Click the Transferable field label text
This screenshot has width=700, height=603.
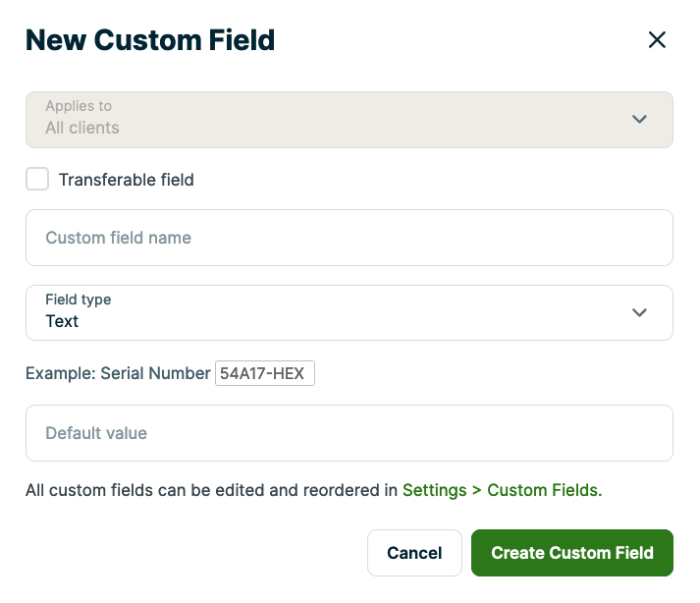[x=126, y=180]
